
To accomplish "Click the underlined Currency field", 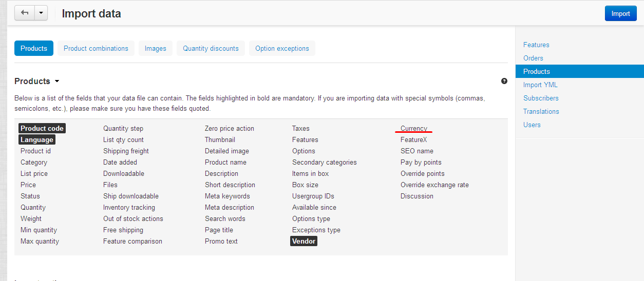I will pyautogui.click(x=414, y=128).
